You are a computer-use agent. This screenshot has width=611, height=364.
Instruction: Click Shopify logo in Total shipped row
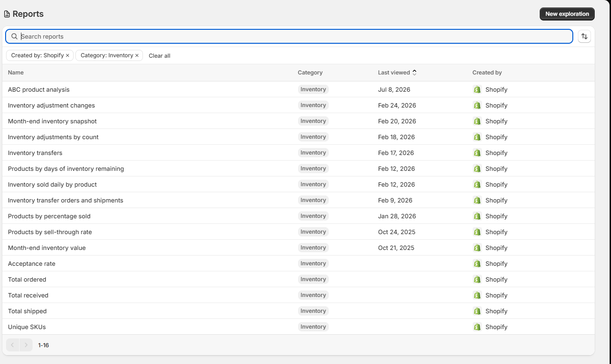[x=477, y=311]
